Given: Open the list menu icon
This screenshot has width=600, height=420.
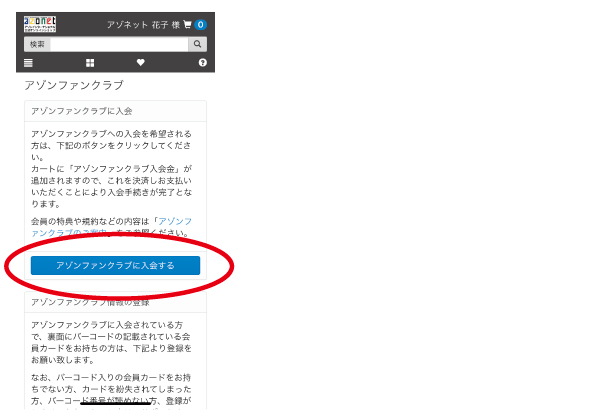Looking at the screenshot, I should (x=28, y=63).
